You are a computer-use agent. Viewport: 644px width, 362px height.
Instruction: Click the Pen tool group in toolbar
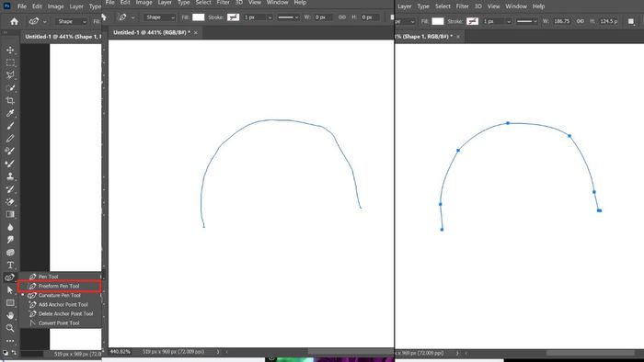pyautogui.click(x=9, y=277)
